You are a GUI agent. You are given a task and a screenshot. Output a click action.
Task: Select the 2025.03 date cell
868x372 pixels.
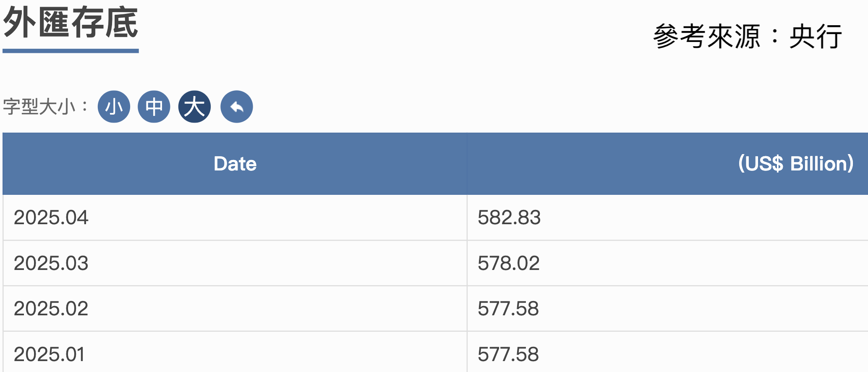[x=51, y=263]
